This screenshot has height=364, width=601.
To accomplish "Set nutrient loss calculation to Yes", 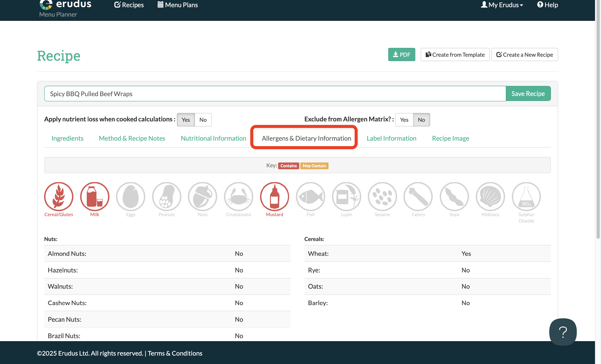I will coord(186,120).
